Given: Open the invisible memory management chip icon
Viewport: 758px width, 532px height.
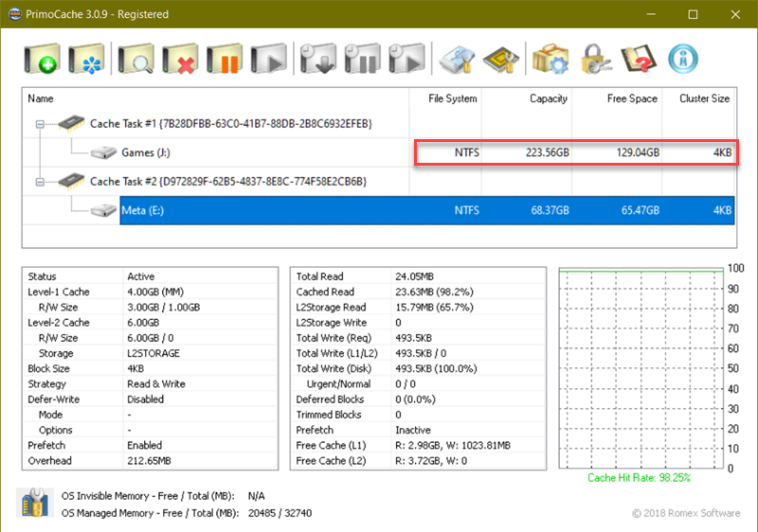Looking at the screenshot, I should [501, 60].
